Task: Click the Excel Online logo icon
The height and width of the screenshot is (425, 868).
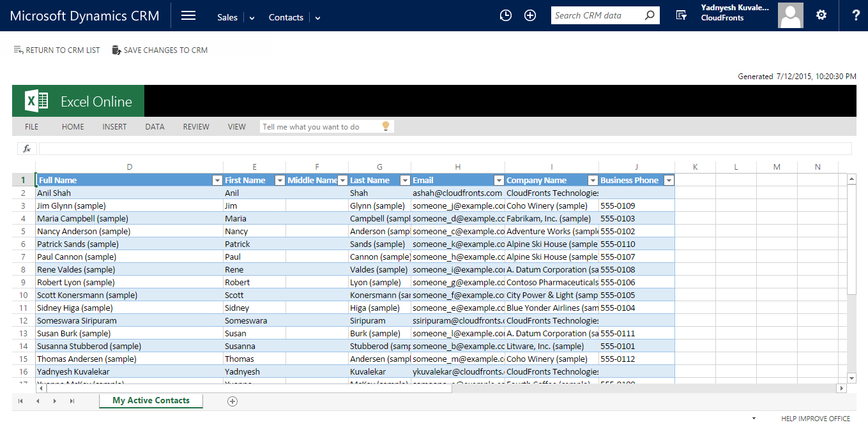Action: point(36,101)
